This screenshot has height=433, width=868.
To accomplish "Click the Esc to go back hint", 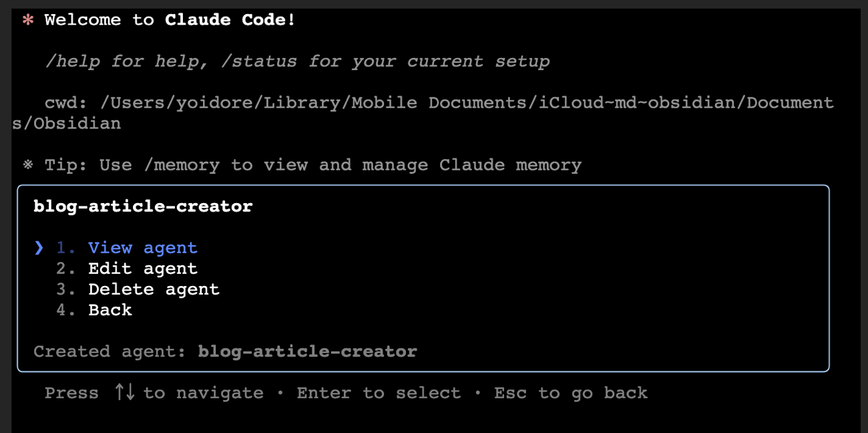I will coord(570,393).
